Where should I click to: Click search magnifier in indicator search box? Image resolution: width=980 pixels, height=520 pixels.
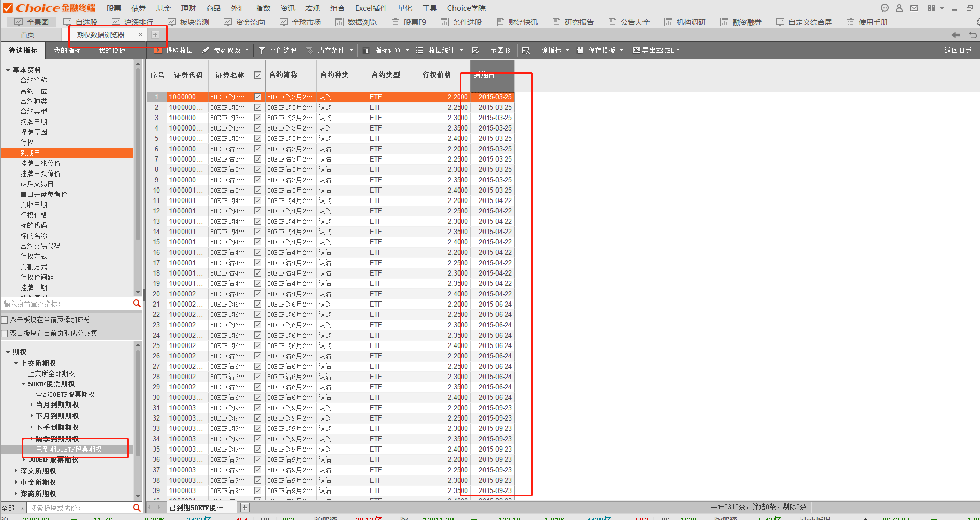[x=137, y=304]
